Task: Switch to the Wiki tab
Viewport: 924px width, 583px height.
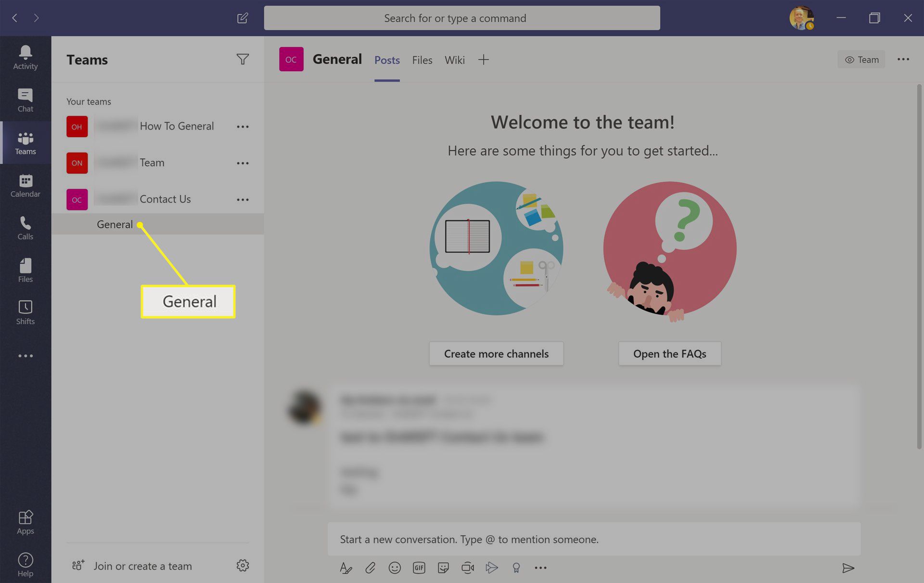Action: click(455, 60)
